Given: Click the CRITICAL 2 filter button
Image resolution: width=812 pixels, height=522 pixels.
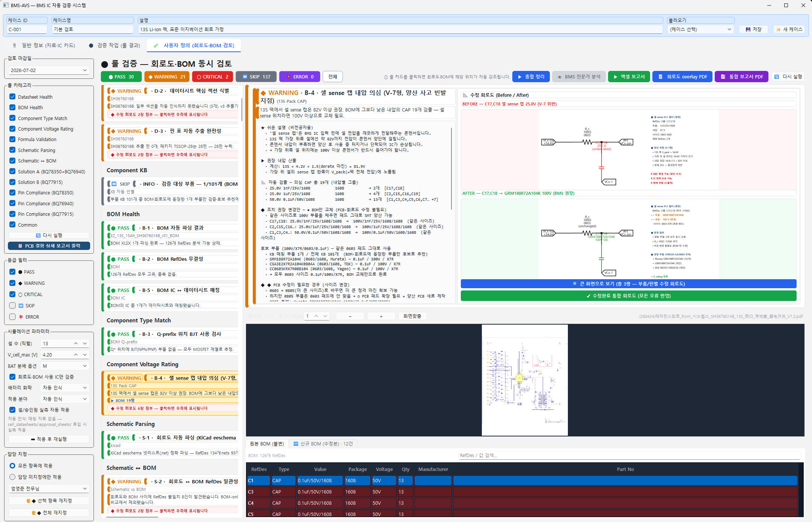Looking at the screenshot, I should tap(213, 77).
